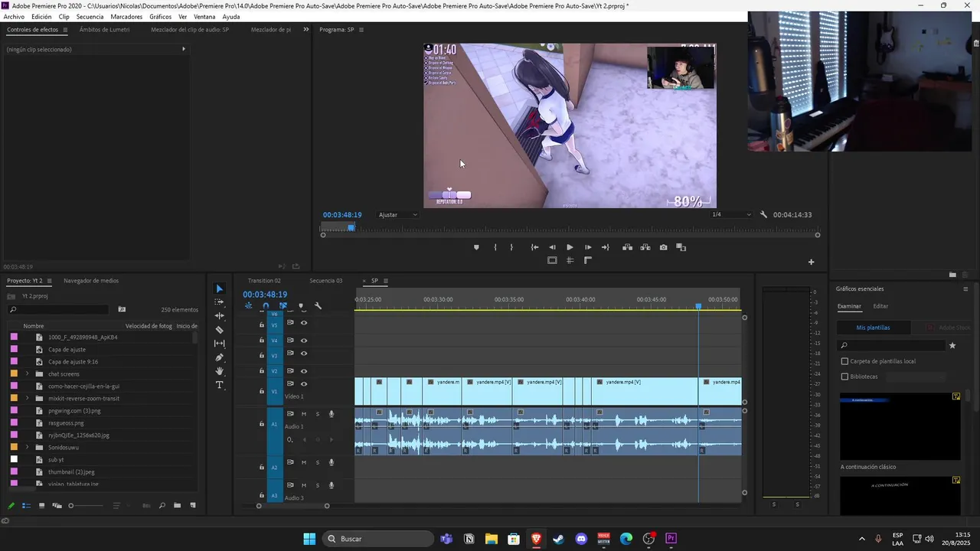Solo audio track A1
The image size is (980, 551).
tap(318, 414)
